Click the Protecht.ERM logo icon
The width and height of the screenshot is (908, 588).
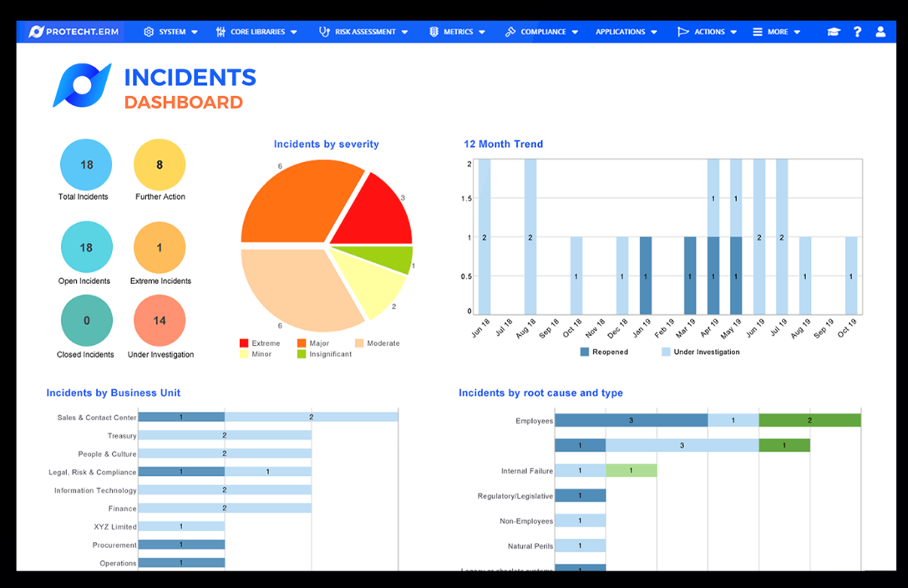point(37,31)
